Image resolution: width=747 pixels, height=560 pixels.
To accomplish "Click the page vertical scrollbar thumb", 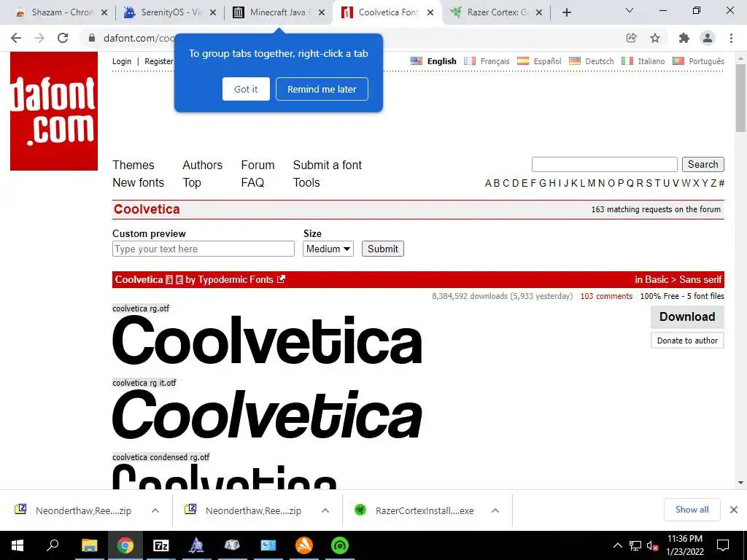I will pos(740,98).
